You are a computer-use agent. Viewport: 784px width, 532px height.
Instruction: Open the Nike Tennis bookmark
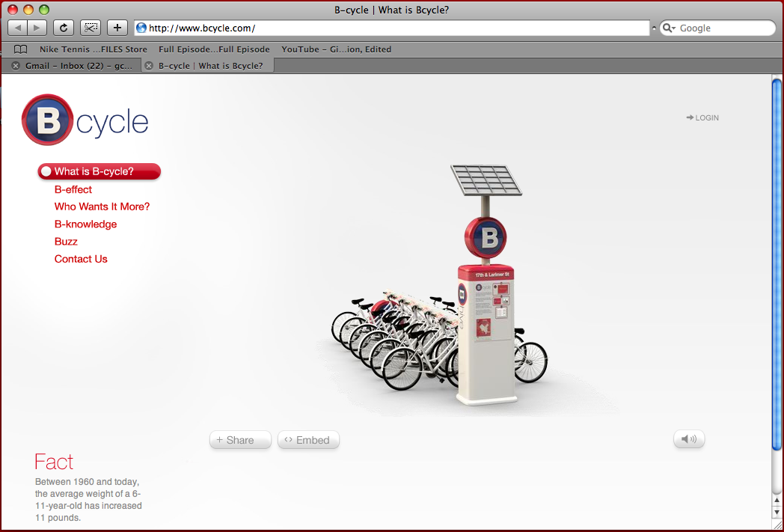coord(94,49)
